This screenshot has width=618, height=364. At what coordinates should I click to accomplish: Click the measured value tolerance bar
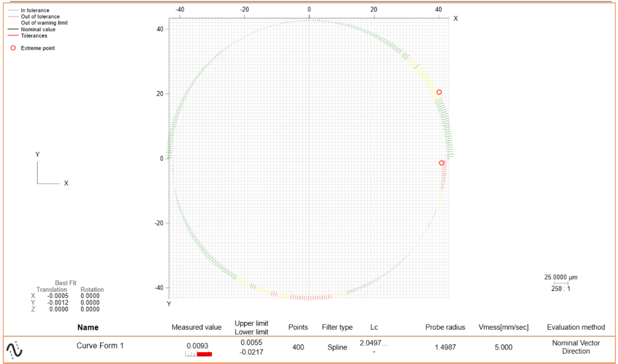(199, 354)
